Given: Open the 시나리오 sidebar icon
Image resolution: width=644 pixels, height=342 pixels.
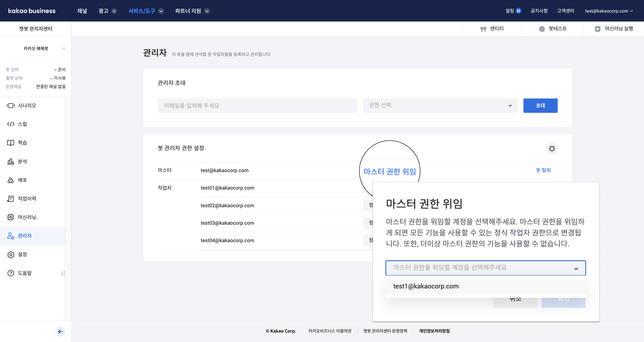Looking at the screenshot, I should click(11, 106).
